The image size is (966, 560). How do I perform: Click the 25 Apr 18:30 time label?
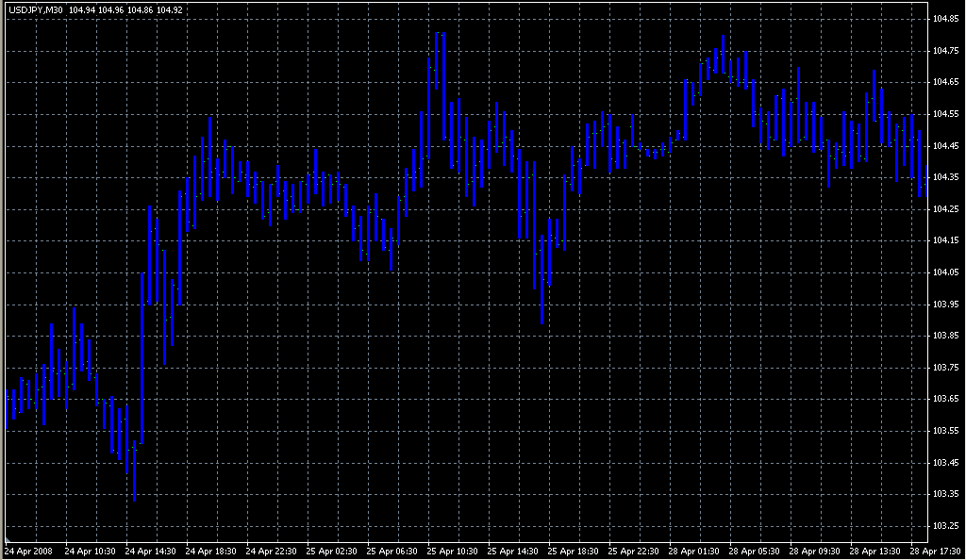pyautogui.click(x=573, y=552)
